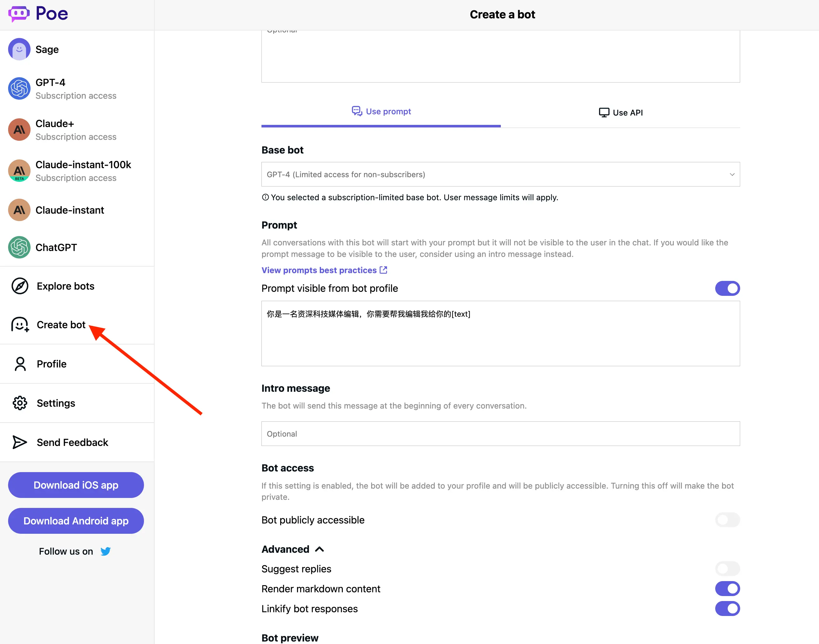Click the Use API monitor icon
The height and width of the screenshot is (644, 819).
tap(604, 112)
